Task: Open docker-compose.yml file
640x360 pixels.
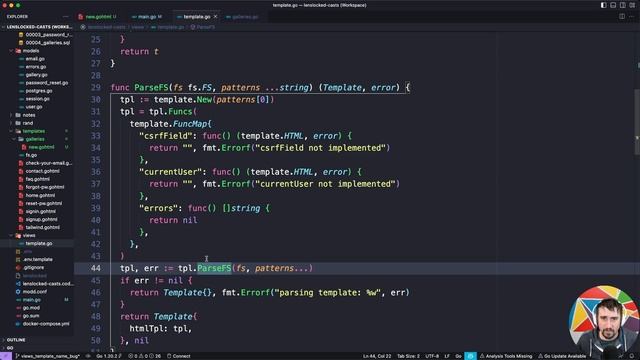Action: (x=46, y=324)
